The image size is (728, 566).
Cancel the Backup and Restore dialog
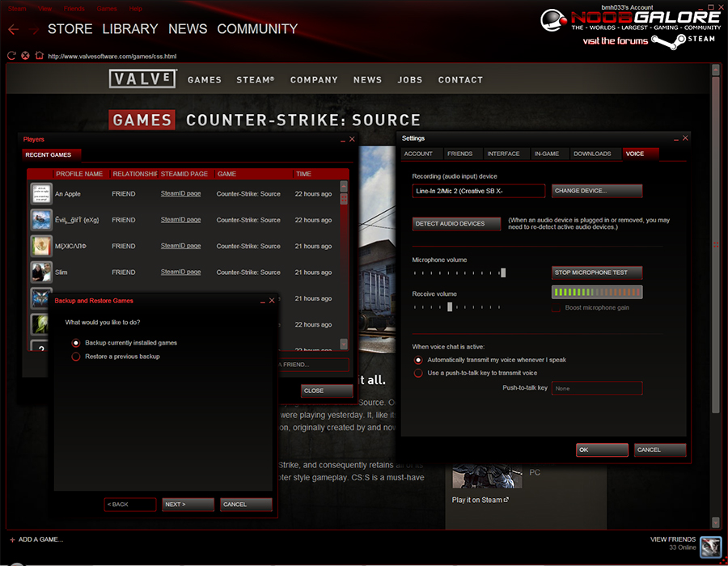pyautogui.click(x=246, y=505)
